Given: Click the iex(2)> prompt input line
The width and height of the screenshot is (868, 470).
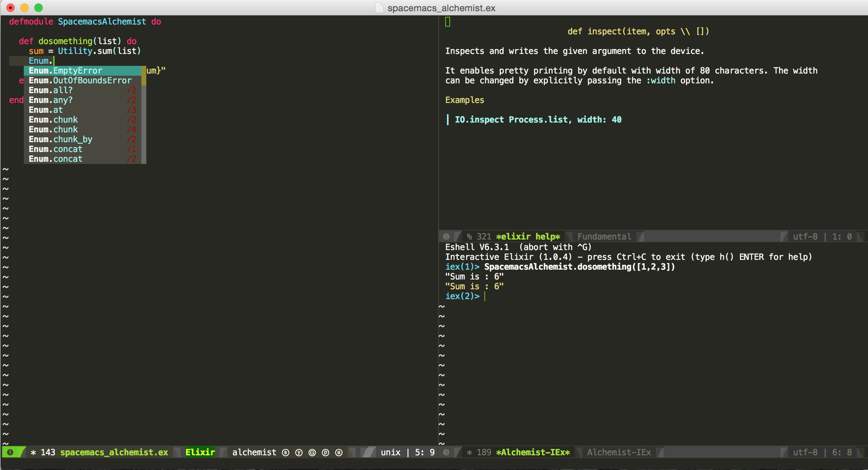Looking at the screenshot, I should (463, 296).
